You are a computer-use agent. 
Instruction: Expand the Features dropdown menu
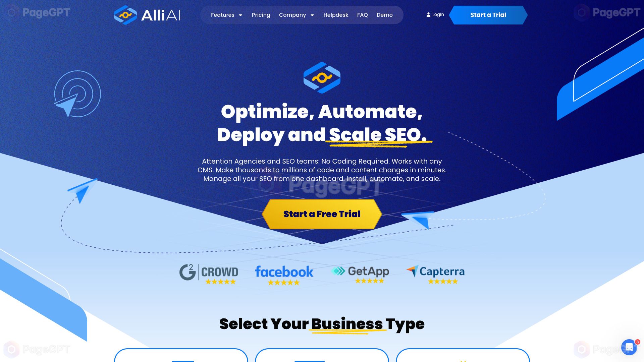[227, 15]
